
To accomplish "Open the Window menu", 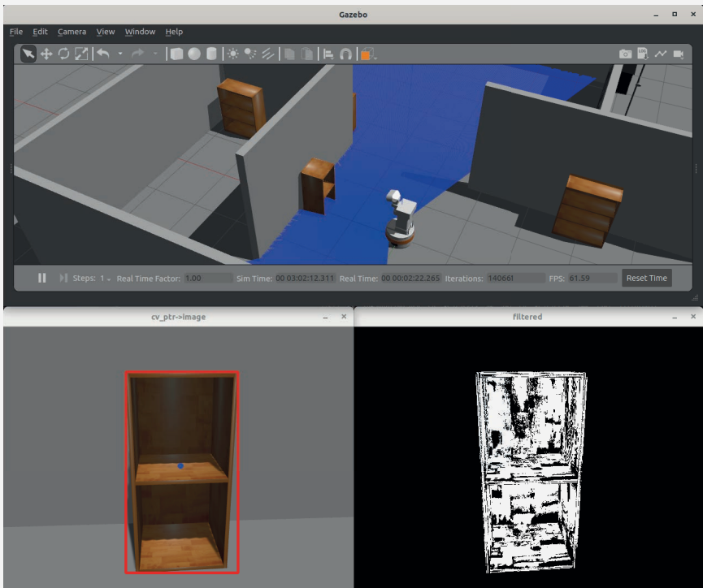I will point(140,32).
